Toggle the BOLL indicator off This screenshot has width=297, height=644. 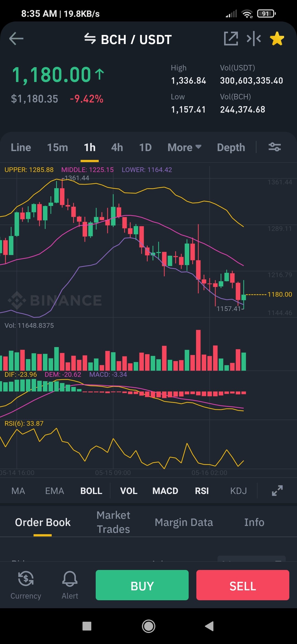(x=91, y=491)
